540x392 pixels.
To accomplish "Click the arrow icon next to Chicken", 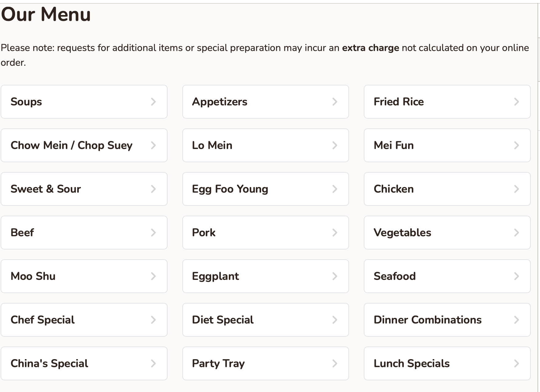I will [517, 189].
